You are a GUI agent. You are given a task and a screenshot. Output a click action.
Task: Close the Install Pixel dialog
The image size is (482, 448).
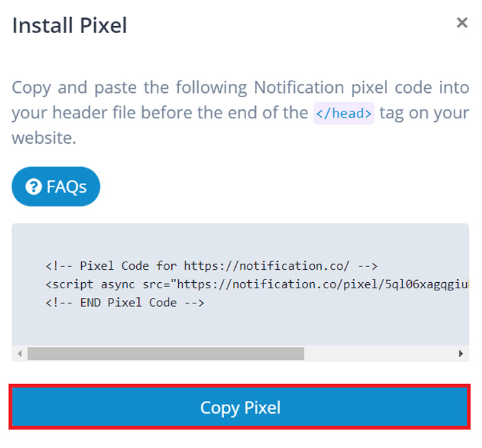462,23
